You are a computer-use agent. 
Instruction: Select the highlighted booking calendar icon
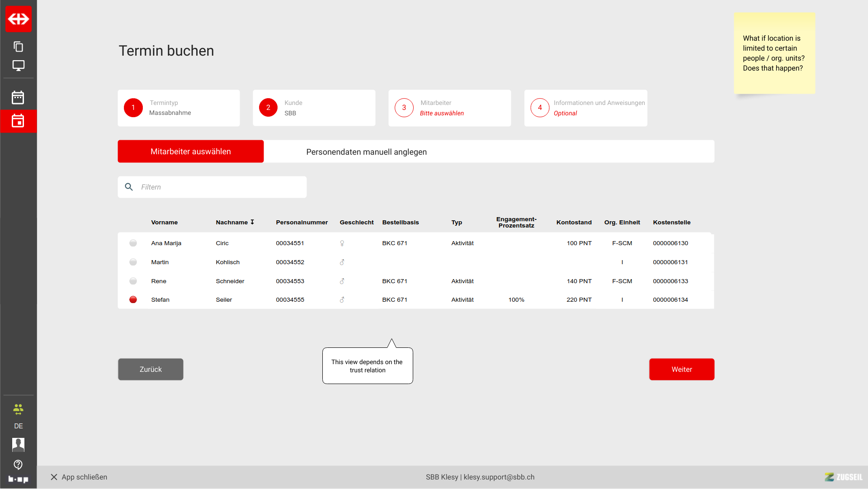click(x=18, y=121)
